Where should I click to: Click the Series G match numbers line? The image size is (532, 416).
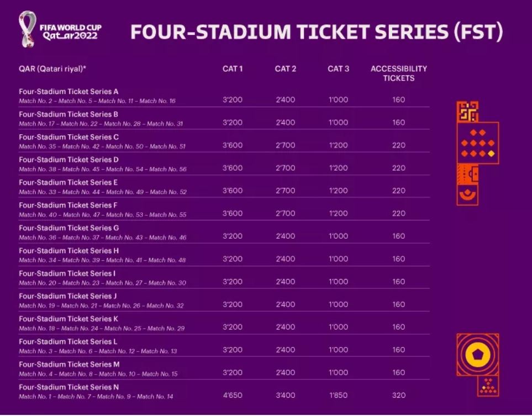(x=102, y=238)
